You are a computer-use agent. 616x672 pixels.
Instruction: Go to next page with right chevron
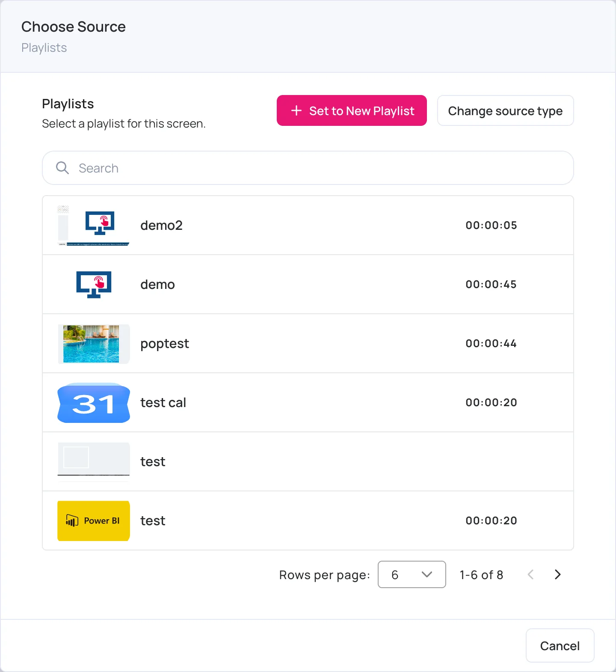[557, 574]
